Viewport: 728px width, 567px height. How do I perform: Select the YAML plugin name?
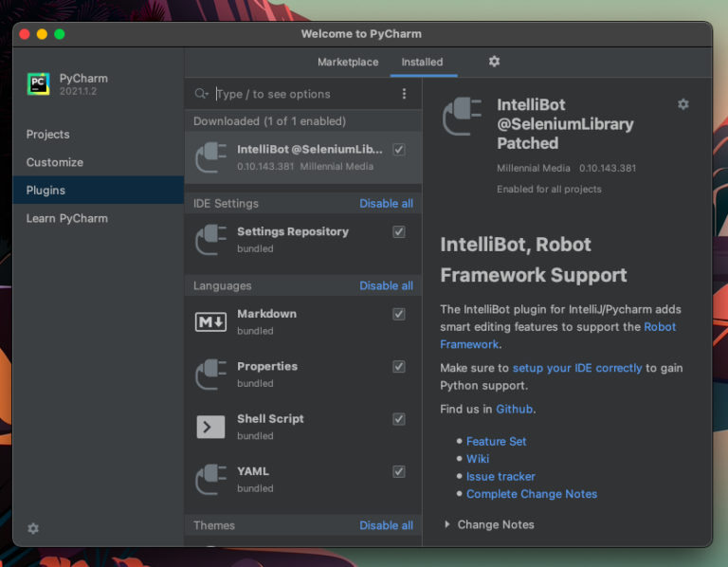coord(253,471)
